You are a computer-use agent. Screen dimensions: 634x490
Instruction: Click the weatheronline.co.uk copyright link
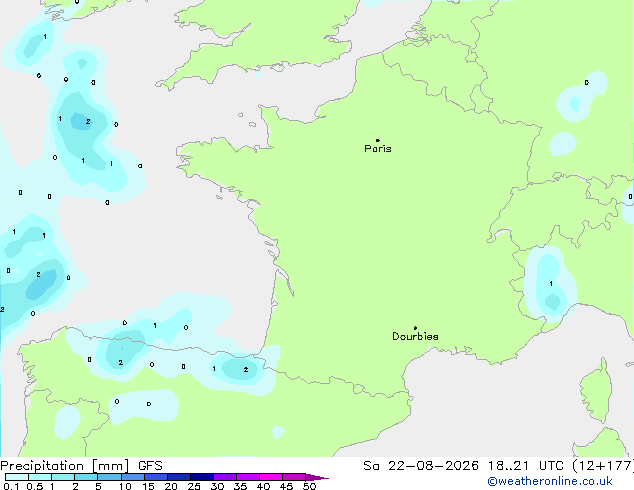tap(550, 481)
